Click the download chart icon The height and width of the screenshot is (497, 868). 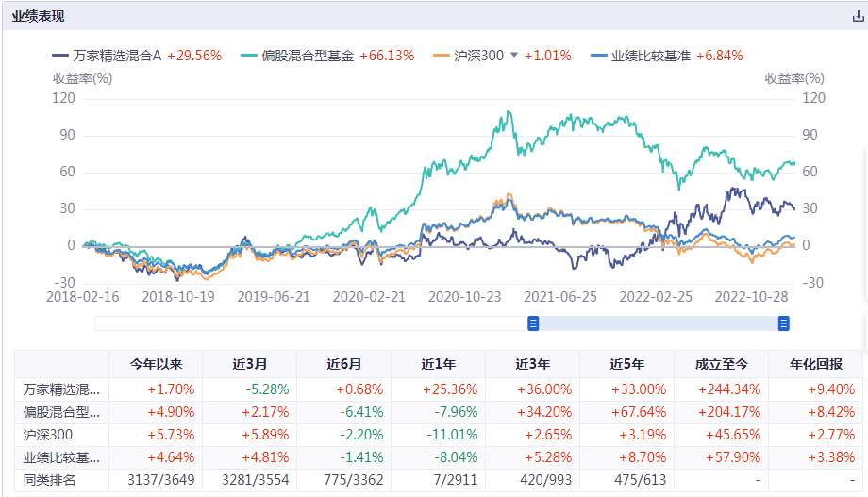point(857,16)
